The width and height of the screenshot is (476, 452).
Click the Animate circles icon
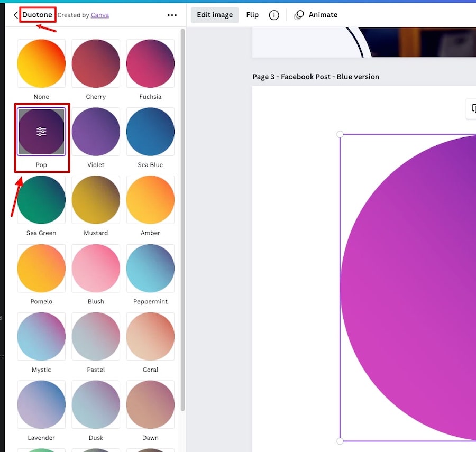click(299, 15)
